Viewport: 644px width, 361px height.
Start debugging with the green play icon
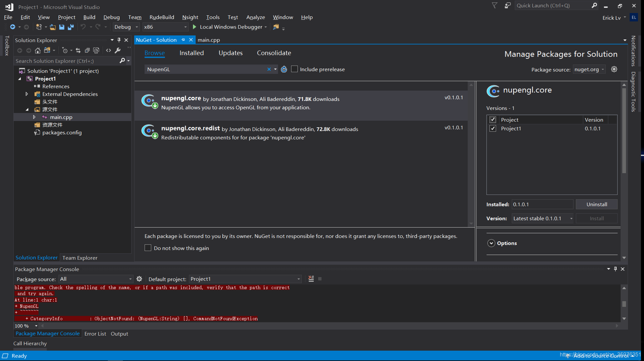(x=194, y=27)
